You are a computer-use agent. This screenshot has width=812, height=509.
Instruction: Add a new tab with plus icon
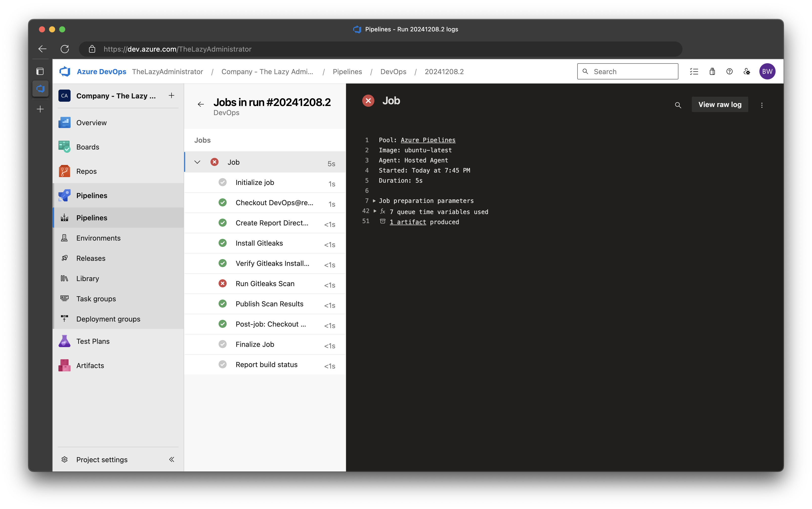tap(40, 109)
